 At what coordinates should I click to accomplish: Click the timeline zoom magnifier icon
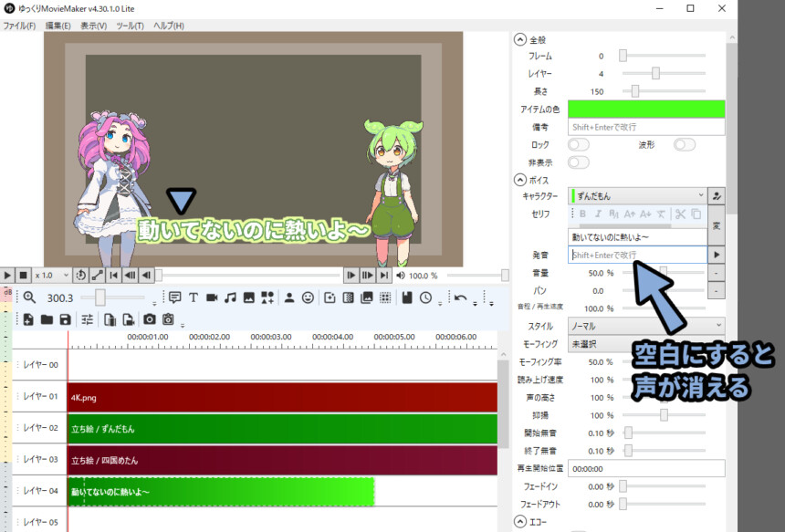pyautogui.click(x=29, y=297)
